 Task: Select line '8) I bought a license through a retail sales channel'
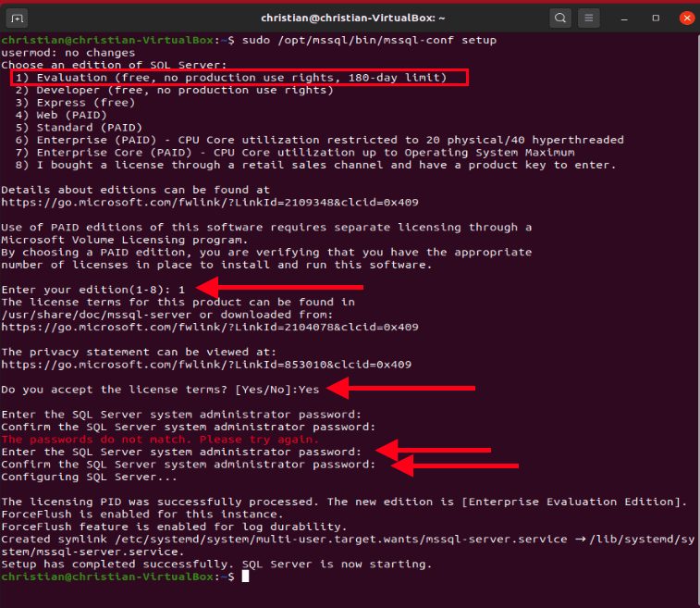(315, 166)
